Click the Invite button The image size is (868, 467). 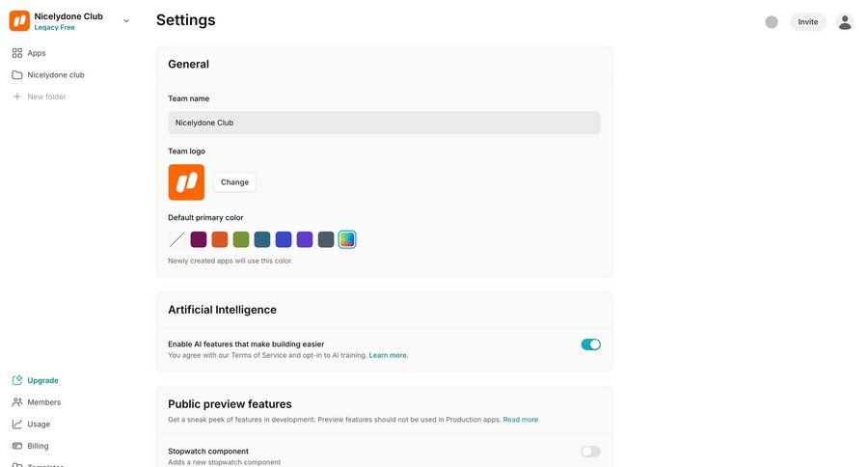[807, 22]
